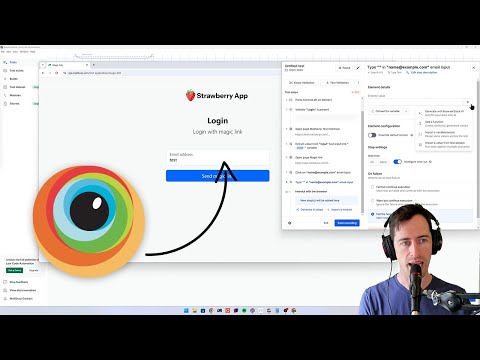The height and width of the screenshot is (360, 480).
Task: Click the Edit step description link
Action: coord(423,72)
